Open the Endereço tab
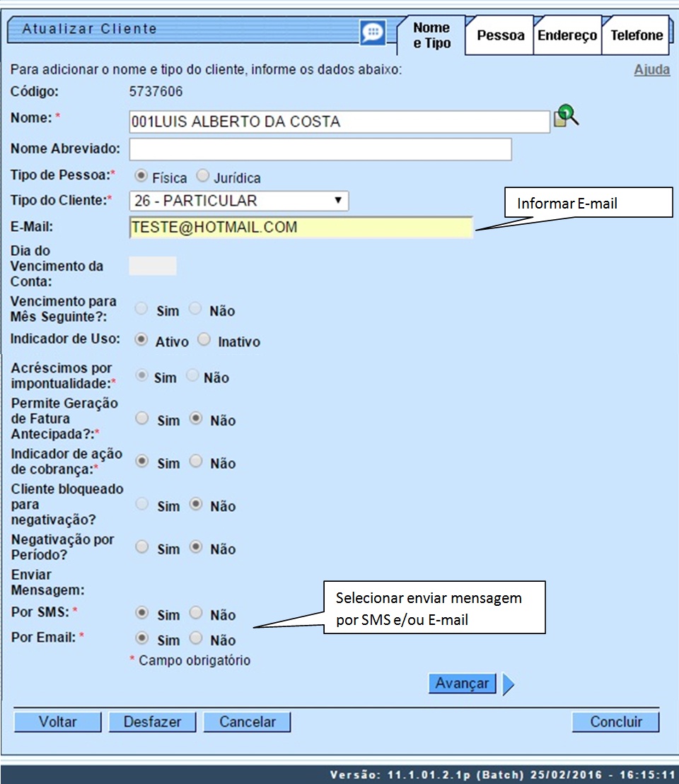 point(567,34)
